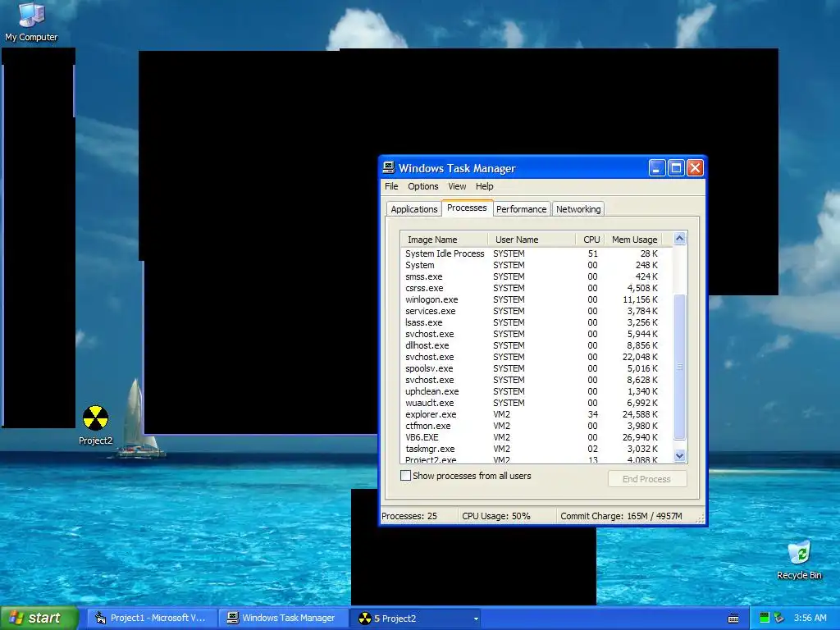Open the Options menu

422,186
